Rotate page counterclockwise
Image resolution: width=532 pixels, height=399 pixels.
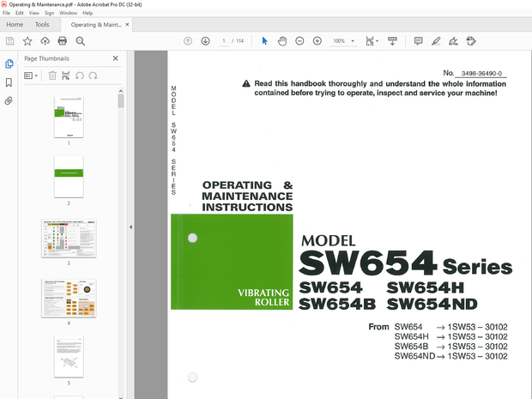pos(80,76)
